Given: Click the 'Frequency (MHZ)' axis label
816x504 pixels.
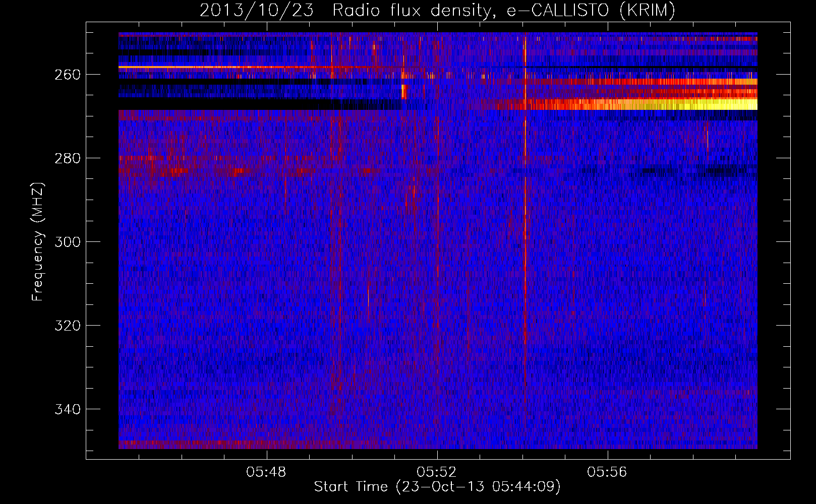Looking at the screenshot, I should click(x=38, y=241).
